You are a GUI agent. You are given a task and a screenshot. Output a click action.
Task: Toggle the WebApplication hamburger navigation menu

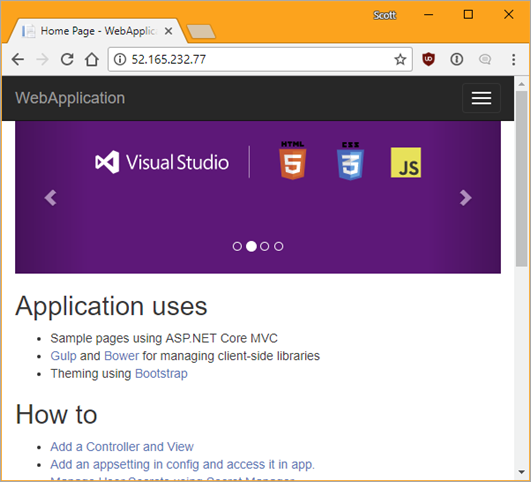(481, 98)
